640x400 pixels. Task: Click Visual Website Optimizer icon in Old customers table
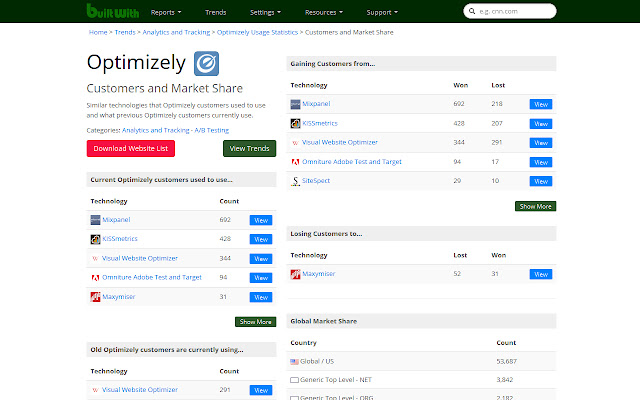click(x=95, y=390)
